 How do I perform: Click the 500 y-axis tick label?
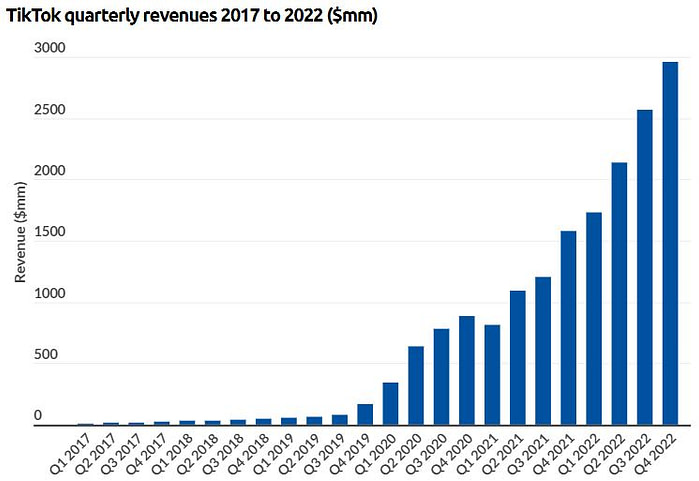click(x=54, y=356)
